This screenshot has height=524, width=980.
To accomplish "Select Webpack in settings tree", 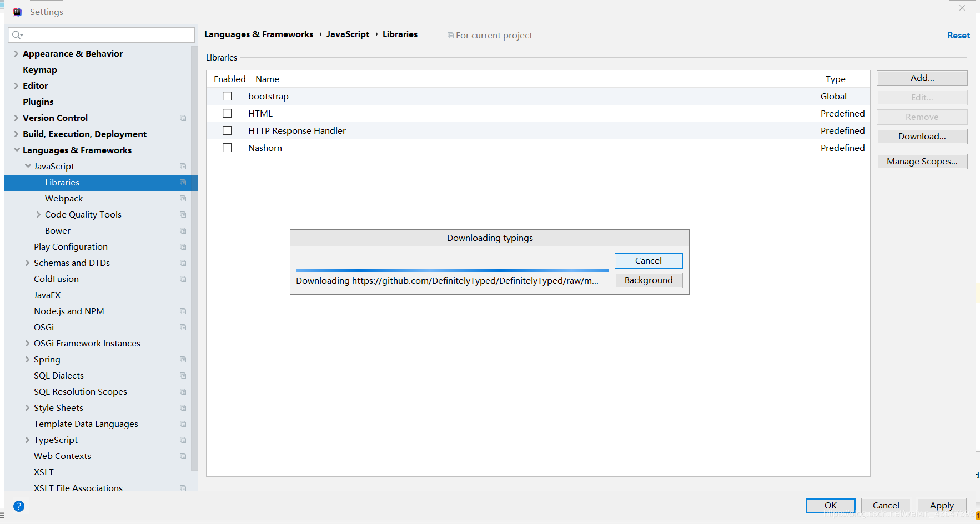I will tap(64, 199).
